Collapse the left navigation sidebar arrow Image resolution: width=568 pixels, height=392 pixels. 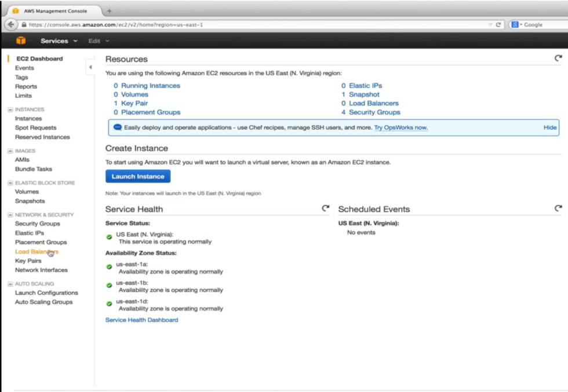[90, 67]
